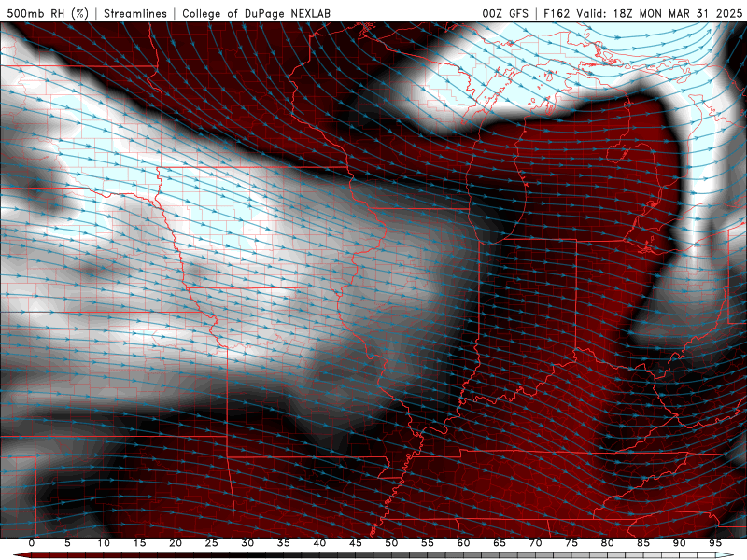The height and width of the screenshot is (560, 747).
Task: Choose the "75" legend label
Action: 571,543
